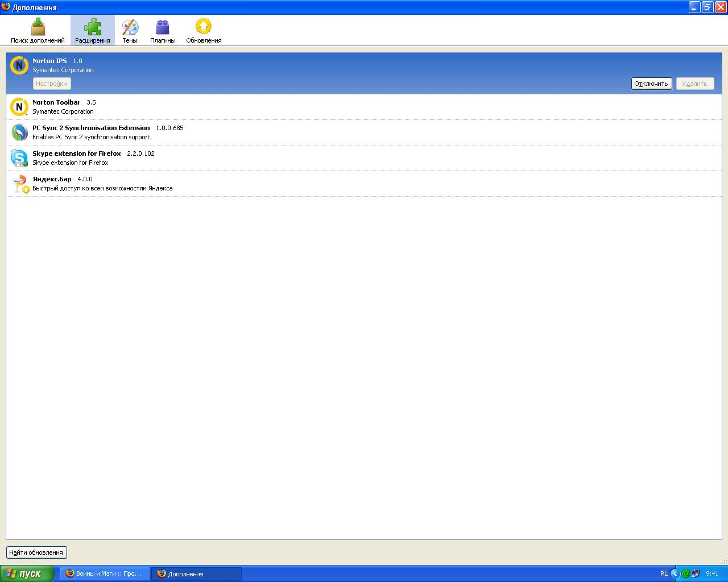
Task: Click the Дополнения taskbar button
Action: click(196, 573)
